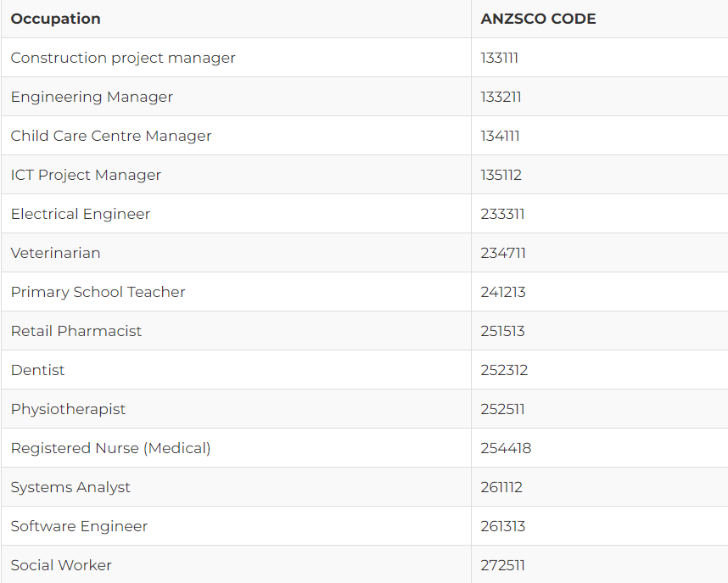The image size is (728, 583).
Task: Click Registered Nurse (Medical) entry
Action: coord(110,448)
